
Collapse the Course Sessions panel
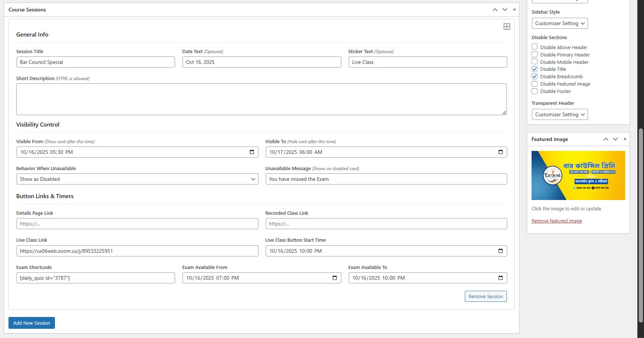coord(514,10)
